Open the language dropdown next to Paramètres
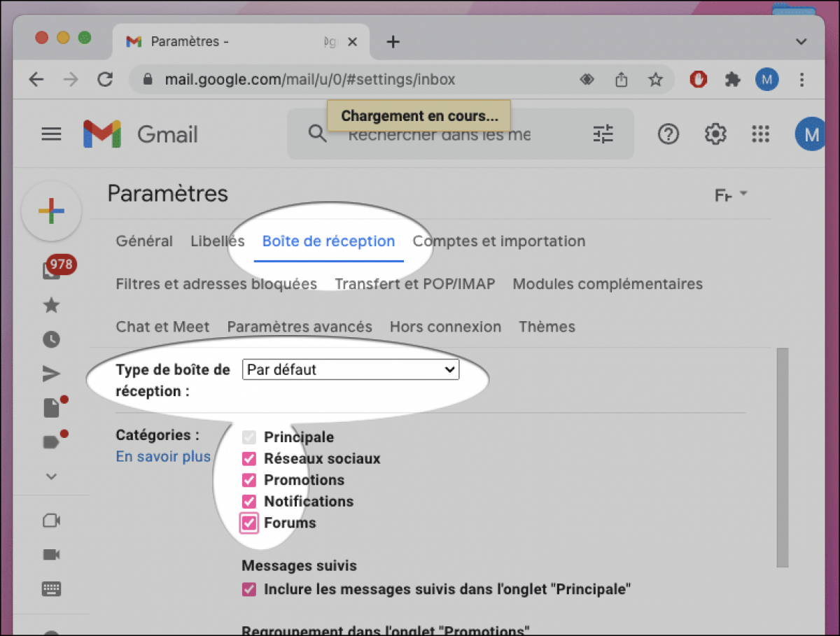840x636 pixels. click(730, 195)
